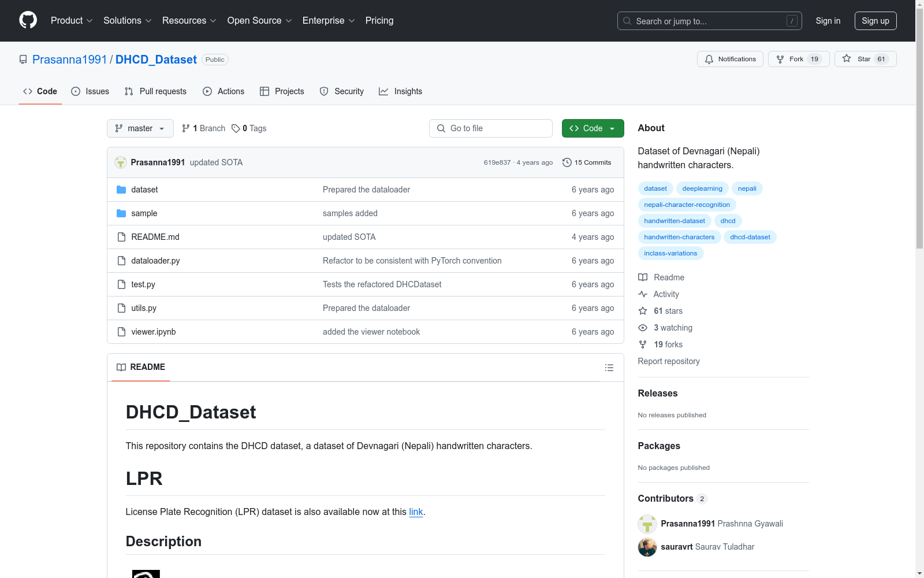Viewport: 924px width, 578px height.
Task: Open the Prasanna1991 owner link
Action: point(70,60)
